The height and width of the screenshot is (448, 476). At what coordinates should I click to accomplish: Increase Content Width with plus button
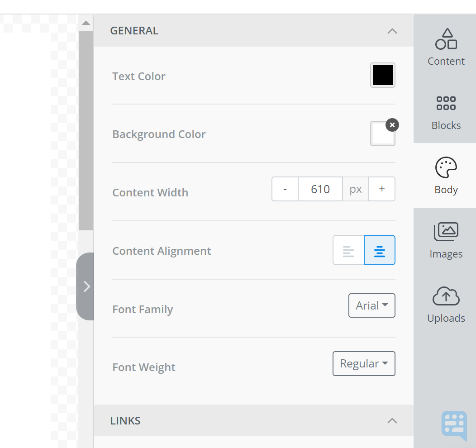(382, 189)
